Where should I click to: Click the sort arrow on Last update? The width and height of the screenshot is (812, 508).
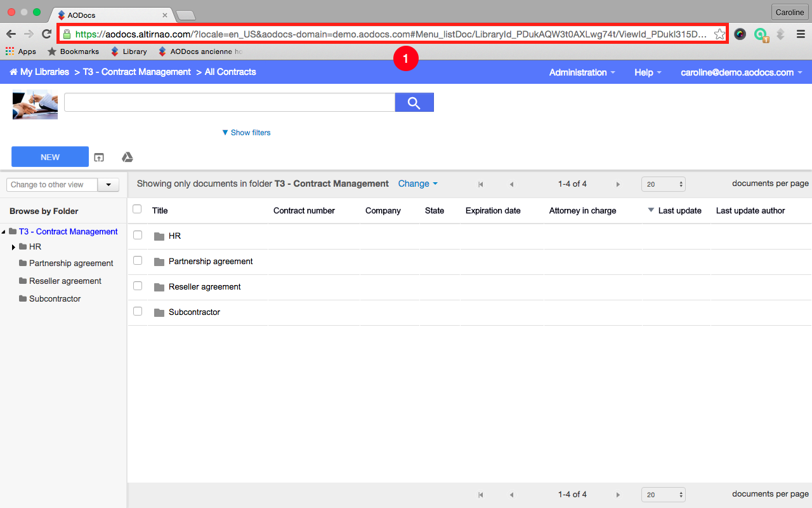[651, 210]
